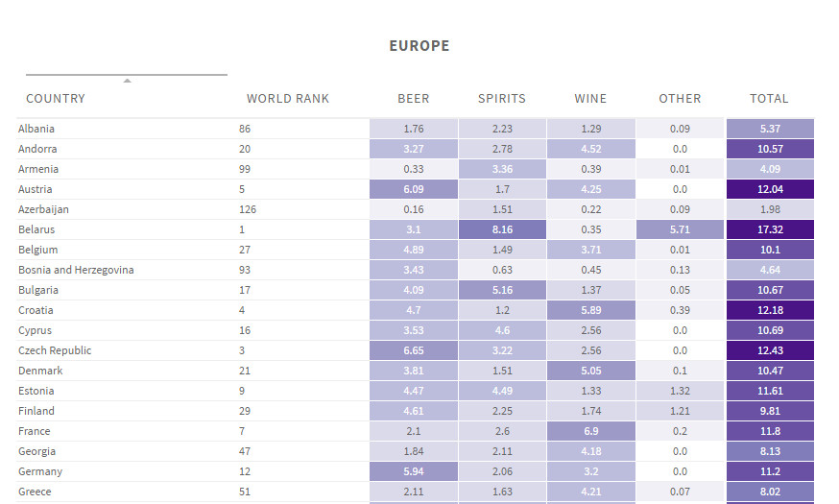The image size is (839, 504).
Task: Click Austria world rank value 5
Action: coord(243,190)
